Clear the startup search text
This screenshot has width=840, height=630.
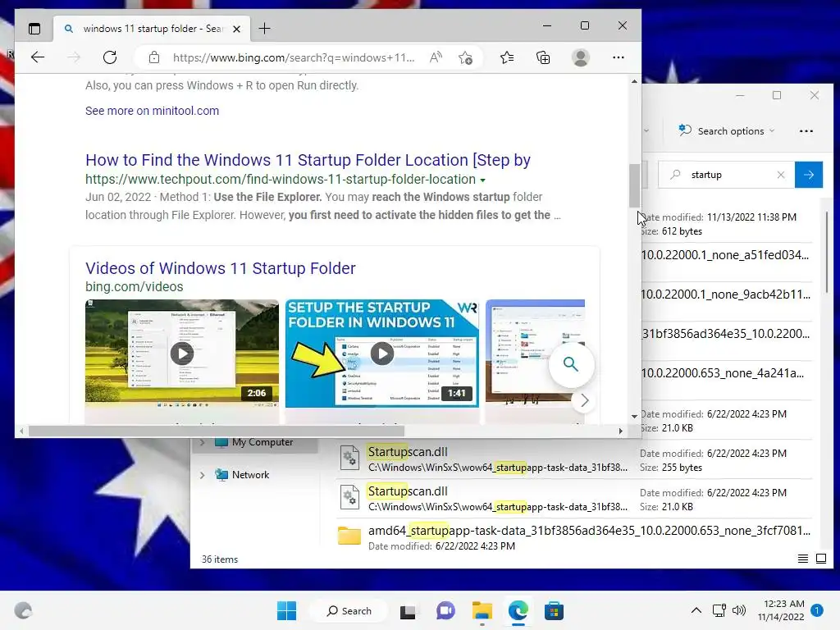[781, 175]
